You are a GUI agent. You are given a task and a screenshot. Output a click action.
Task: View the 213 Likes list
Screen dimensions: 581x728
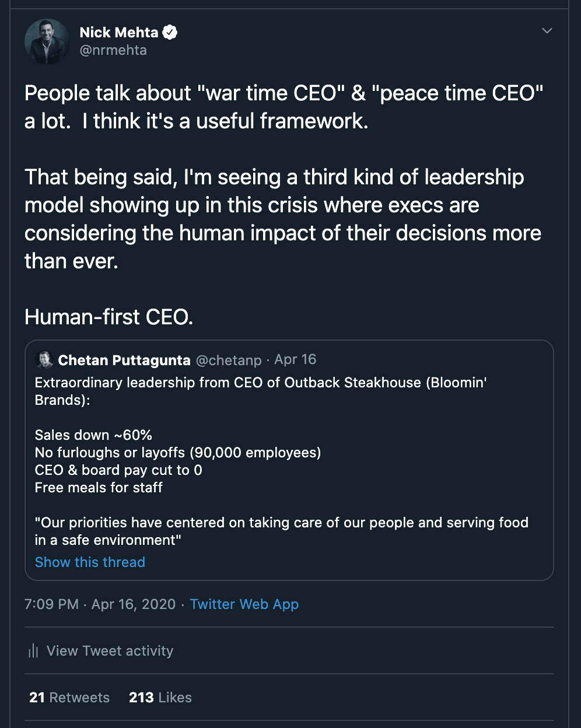pos(160,698)
